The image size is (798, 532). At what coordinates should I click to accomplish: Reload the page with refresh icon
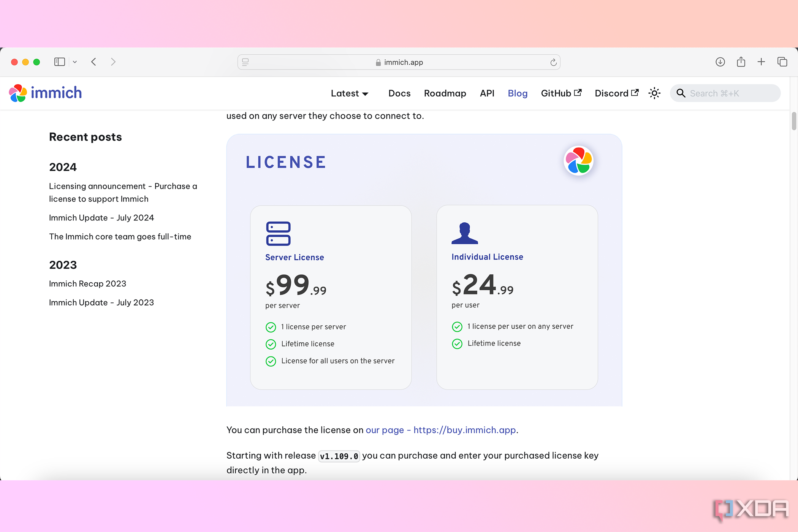553,62
